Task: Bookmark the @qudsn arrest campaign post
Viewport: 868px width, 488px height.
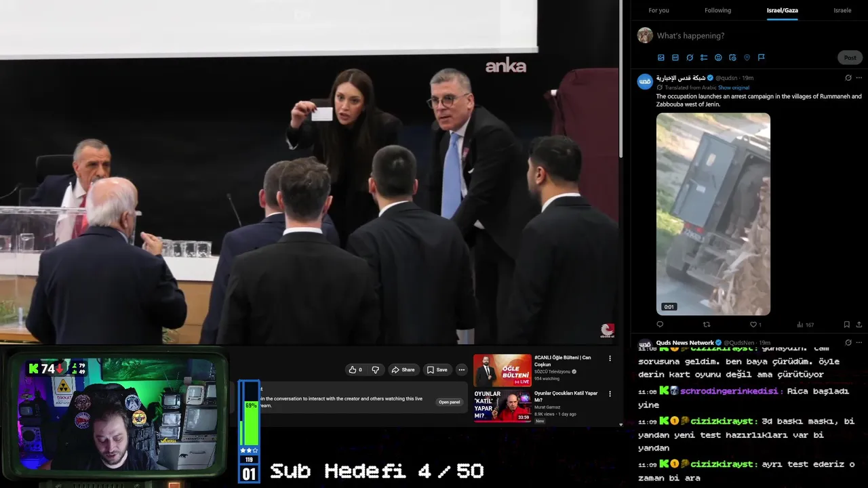Action: point(846,325)
